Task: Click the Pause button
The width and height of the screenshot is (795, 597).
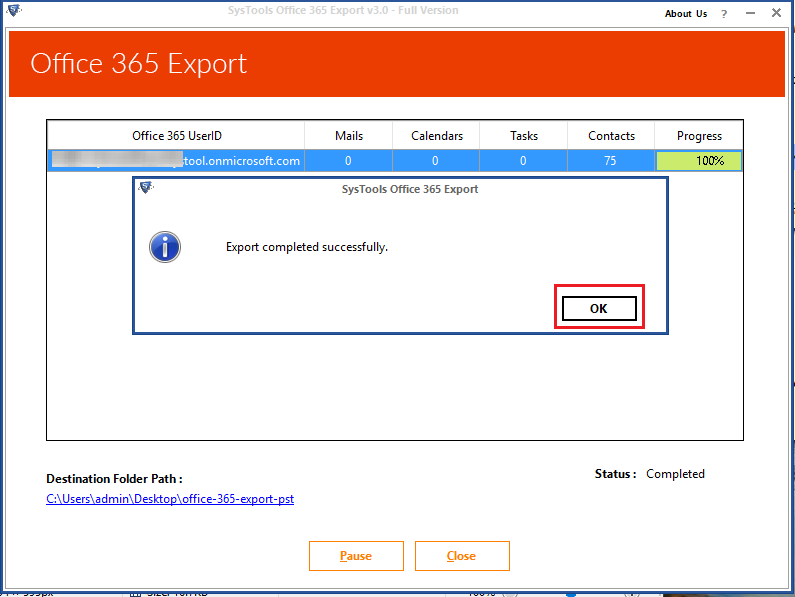Action: (x=356, y=556)
